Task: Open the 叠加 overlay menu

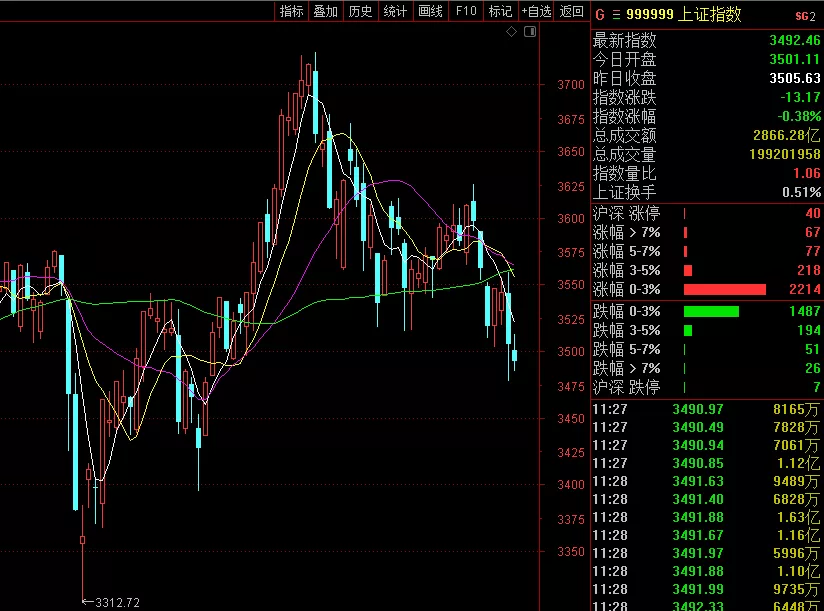Action: (326, 11)
